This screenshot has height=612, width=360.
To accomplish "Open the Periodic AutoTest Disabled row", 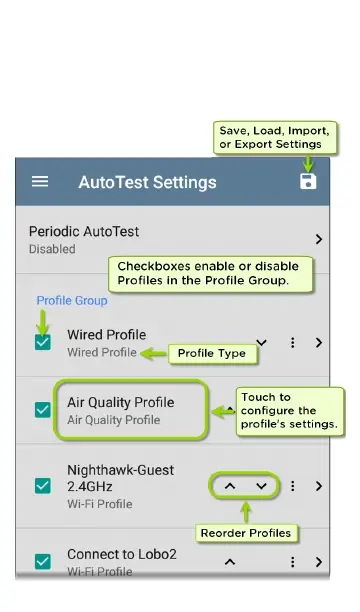I will [172, 239].
